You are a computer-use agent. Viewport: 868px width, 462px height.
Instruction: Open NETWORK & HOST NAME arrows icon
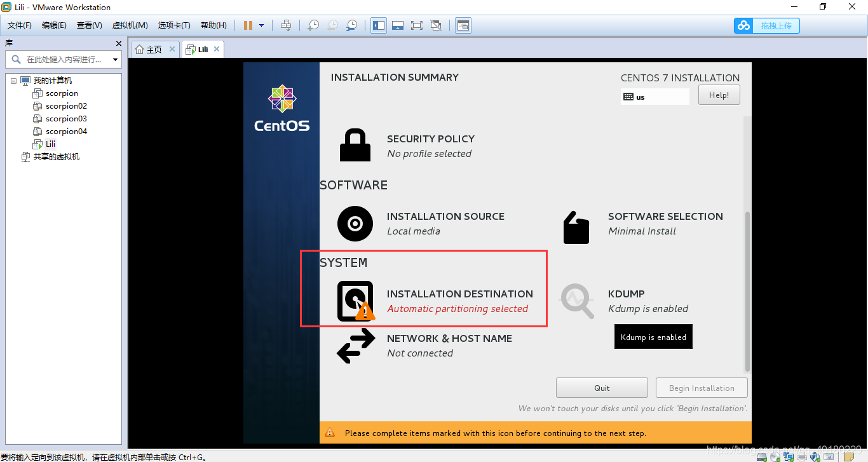356,346
